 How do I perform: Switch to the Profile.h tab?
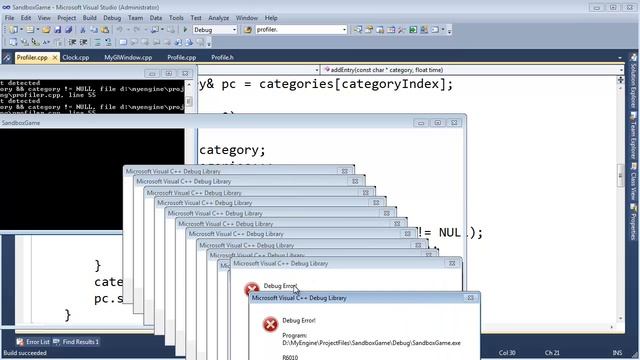coord(222,58)
